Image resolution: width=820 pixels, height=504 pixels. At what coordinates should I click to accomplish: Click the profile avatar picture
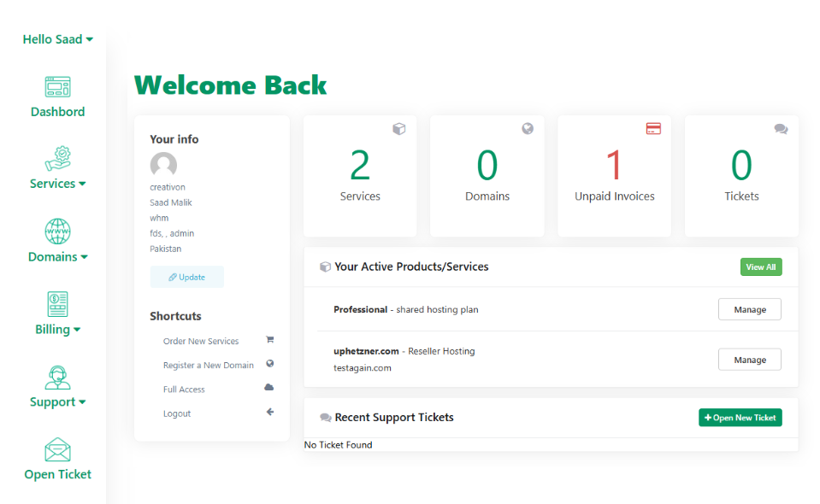[x=163, y=165]
